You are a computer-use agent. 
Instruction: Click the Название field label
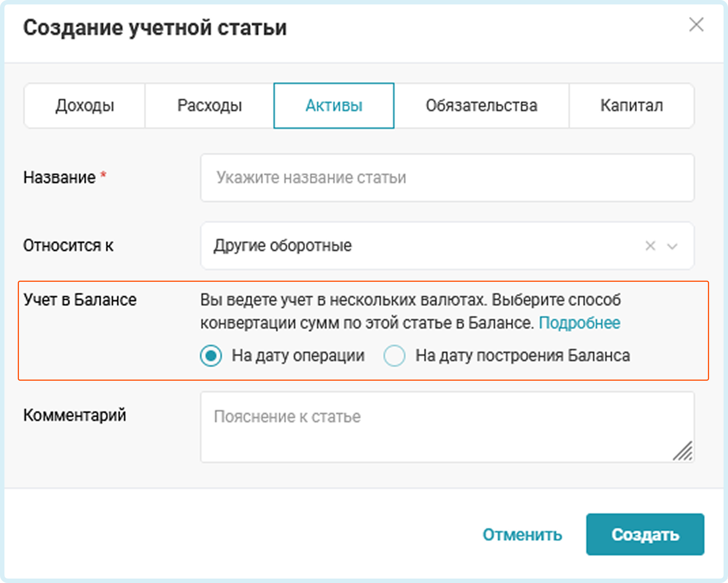click(x=60, y=178)
